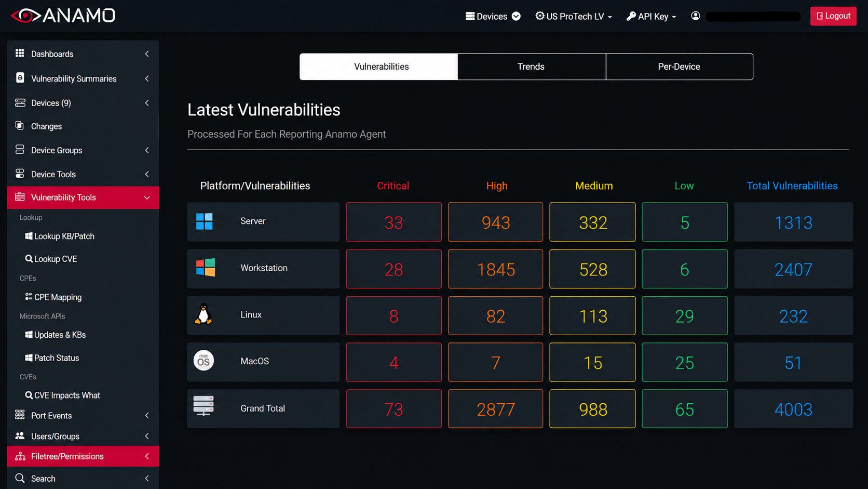This screenshot has height=489, width=868.
Task: Expand the Vulnerability Summaries chevron
Action: tap(147, 78)
